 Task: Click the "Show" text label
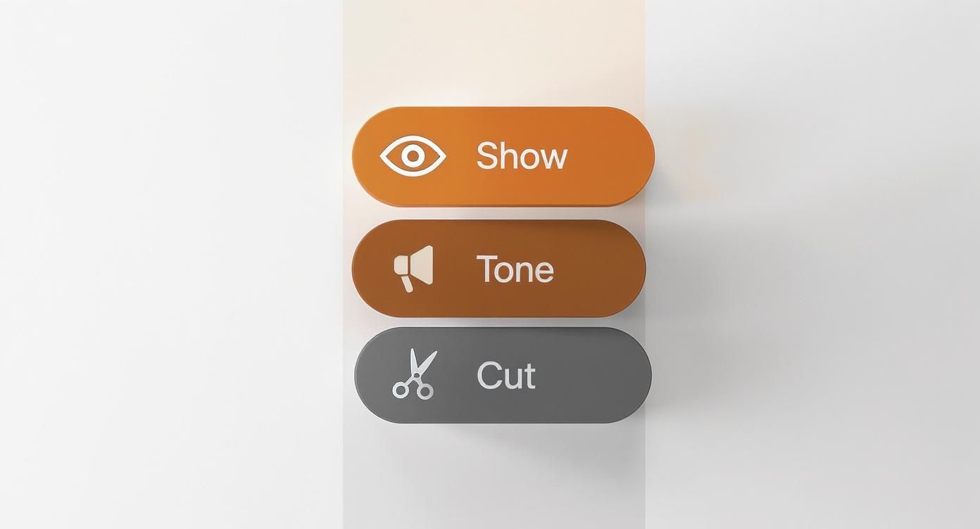(x=522, y=155)
